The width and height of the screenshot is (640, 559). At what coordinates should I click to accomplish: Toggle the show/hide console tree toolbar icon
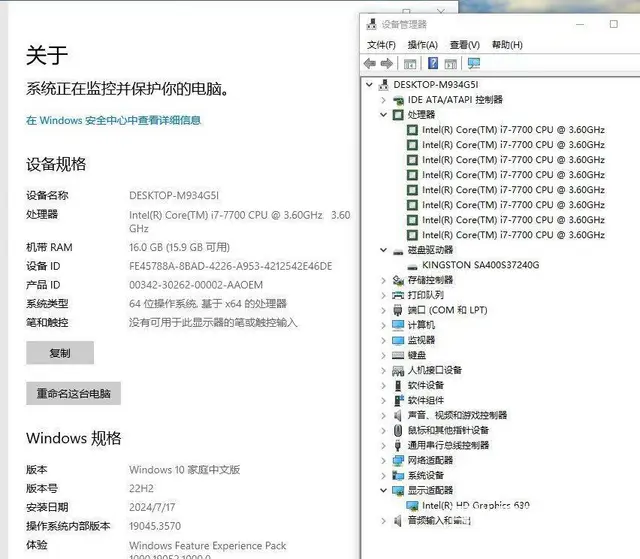(410, 64)
